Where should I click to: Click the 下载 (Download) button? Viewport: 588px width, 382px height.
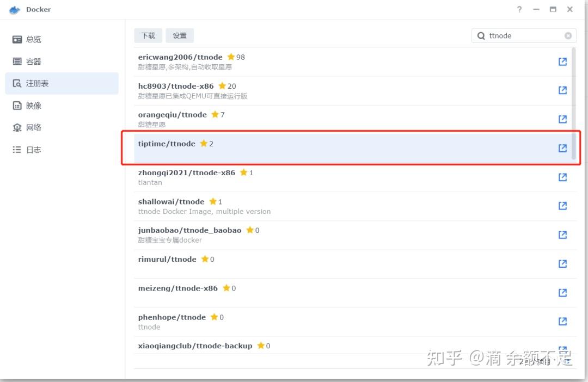pos(147,35)
